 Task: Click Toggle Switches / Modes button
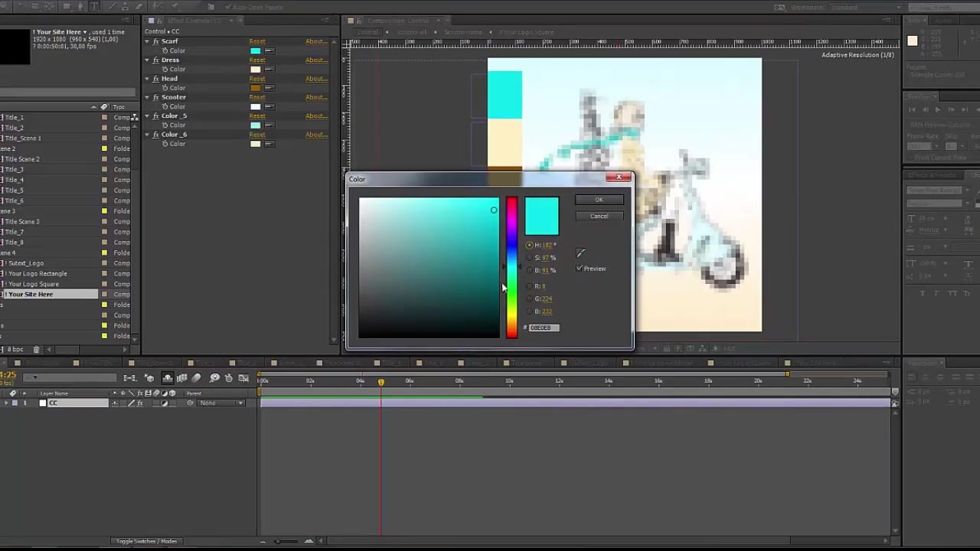(146, 541)
